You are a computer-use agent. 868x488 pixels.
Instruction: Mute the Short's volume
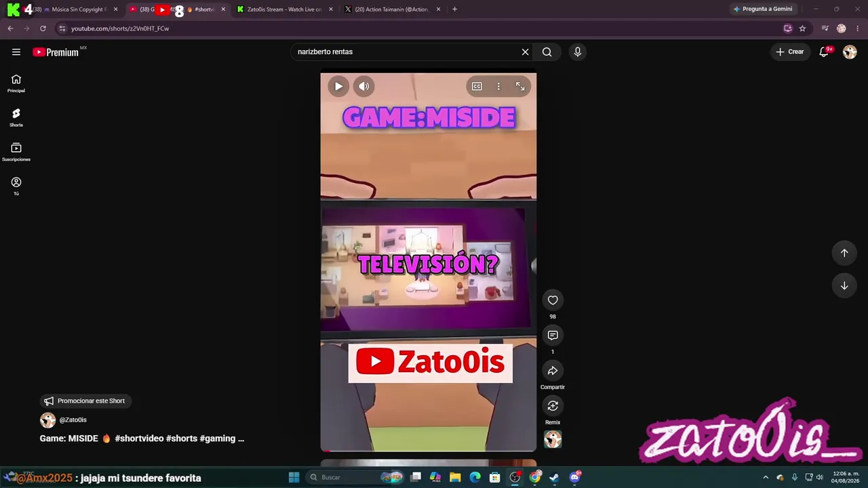pyautogui.click(x=364, y=86)
